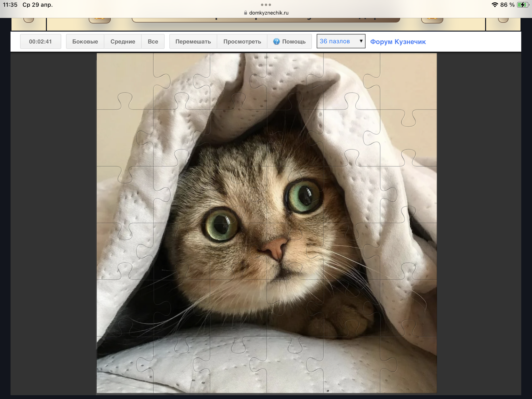Select the 36 пазлов combo box
The height and width of the screenshot is (399, 532).
click(337, 41)
